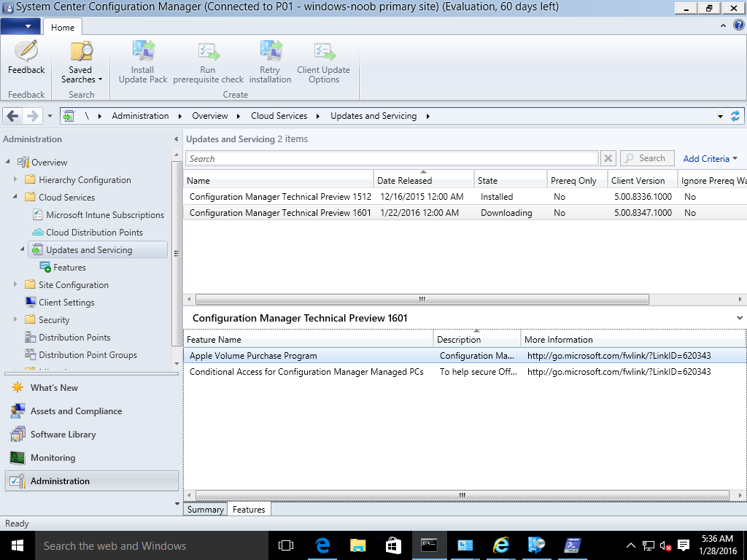
Task: Select the Apple Volume Purchase Program row
Action: coord(465,356)
